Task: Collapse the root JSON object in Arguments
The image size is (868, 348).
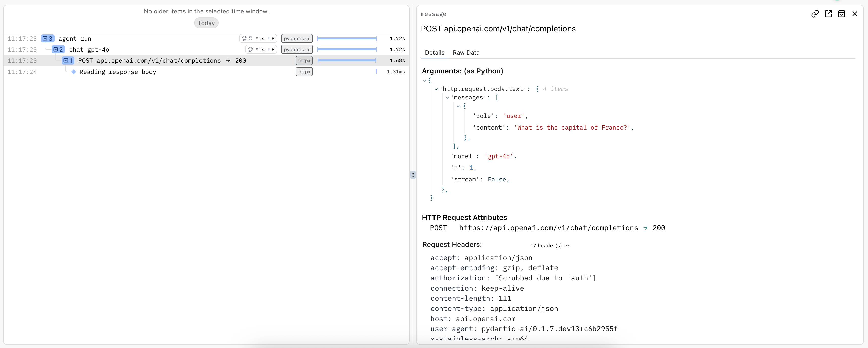Action: [x=425, y=80]
